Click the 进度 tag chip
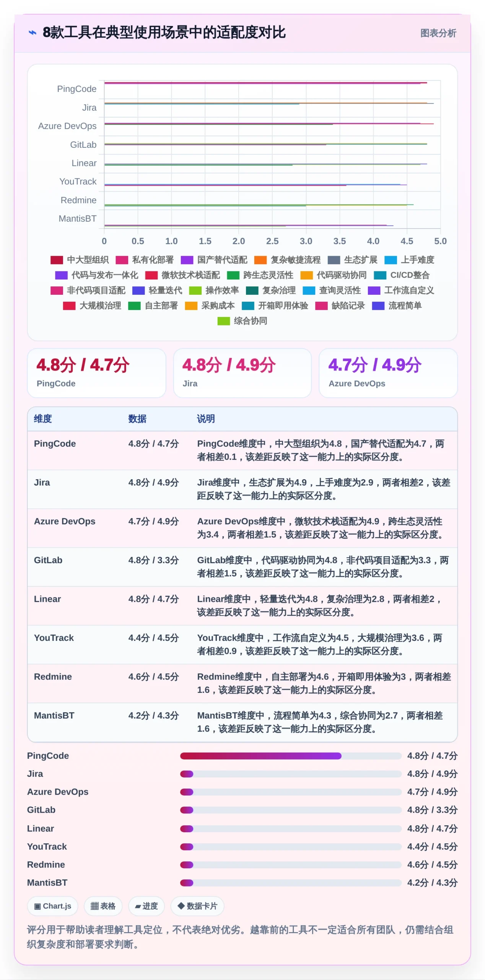This screenshot has width=485, height=980. pos(146,906)
